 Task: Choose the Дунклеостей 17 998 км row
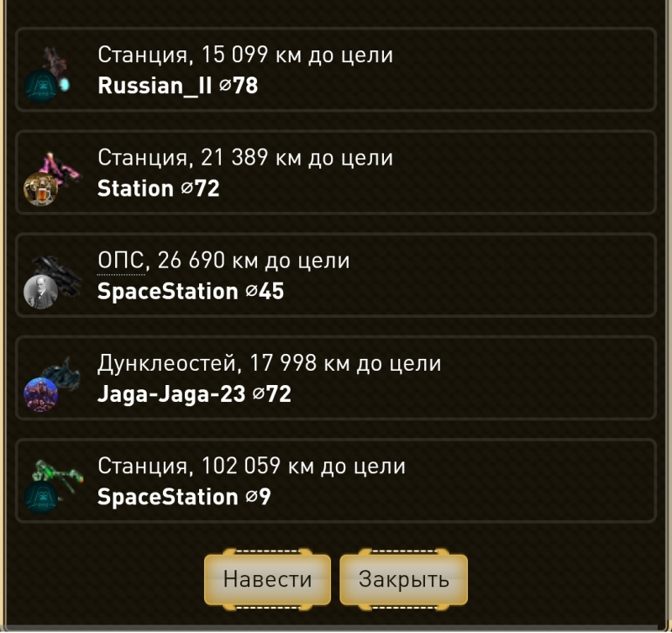click(336, 378)
